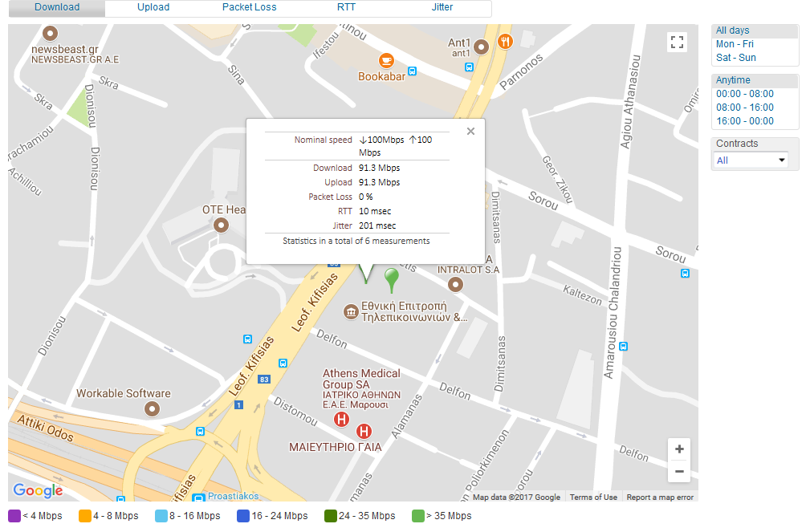
Task: Zoom in on the map
Action: [x=679, y=449]
